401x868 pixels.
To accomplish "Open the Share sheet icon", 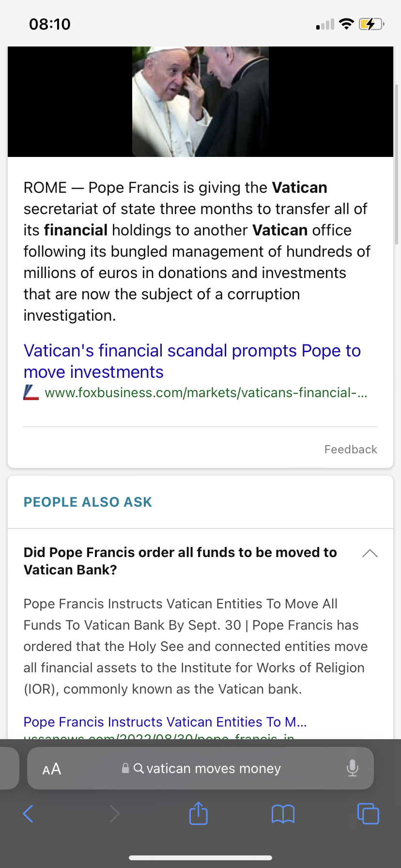I will pos(199,813).
